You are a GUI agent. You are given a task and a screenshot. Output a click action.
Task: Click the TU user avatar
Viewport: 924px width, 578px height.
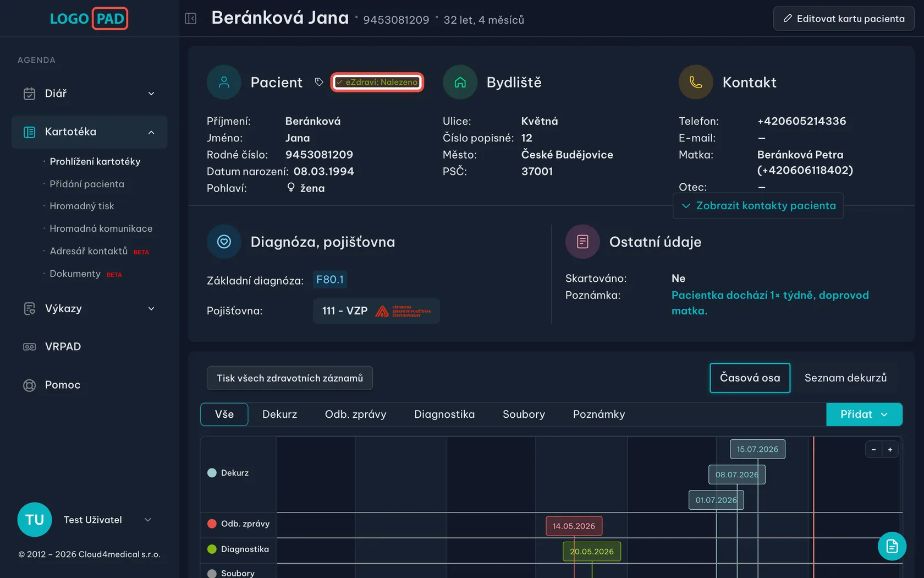[35, 520]
